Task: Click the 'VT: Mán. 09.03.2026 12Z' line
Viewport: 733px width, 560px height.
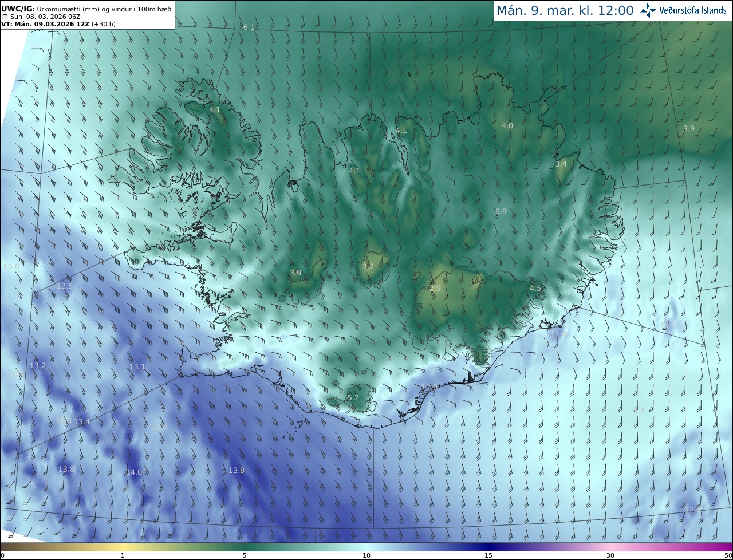Action: tap(45, 24)
